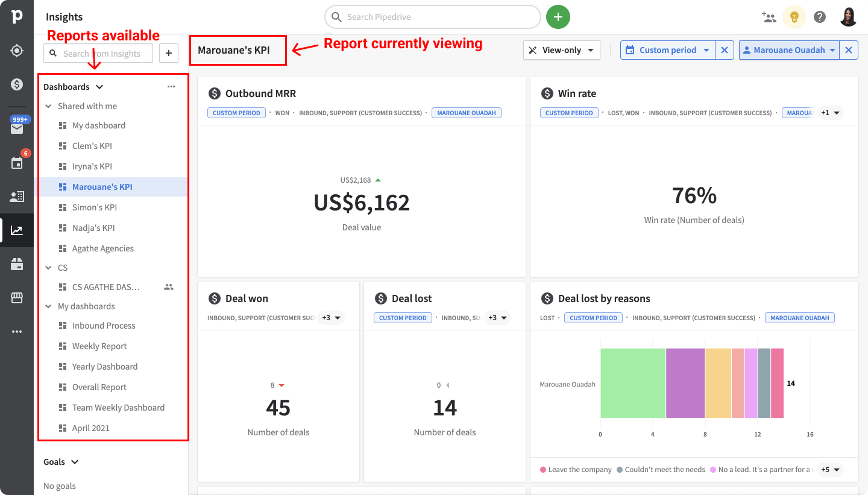
Task: Click Custom Period tag on Win rate
Action: (x=570, y=113)
